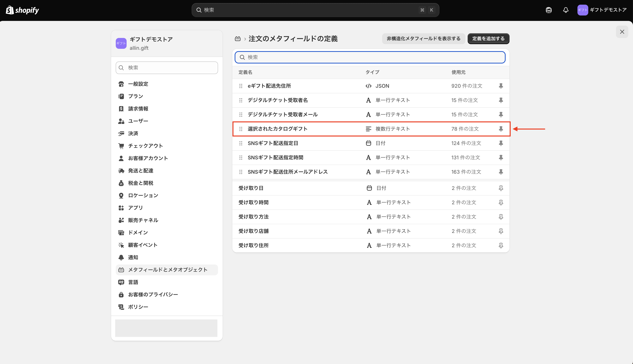633x364 pixels.
Task: Open the 受け取り店舗 definition
Action: (x=253, y=231)
